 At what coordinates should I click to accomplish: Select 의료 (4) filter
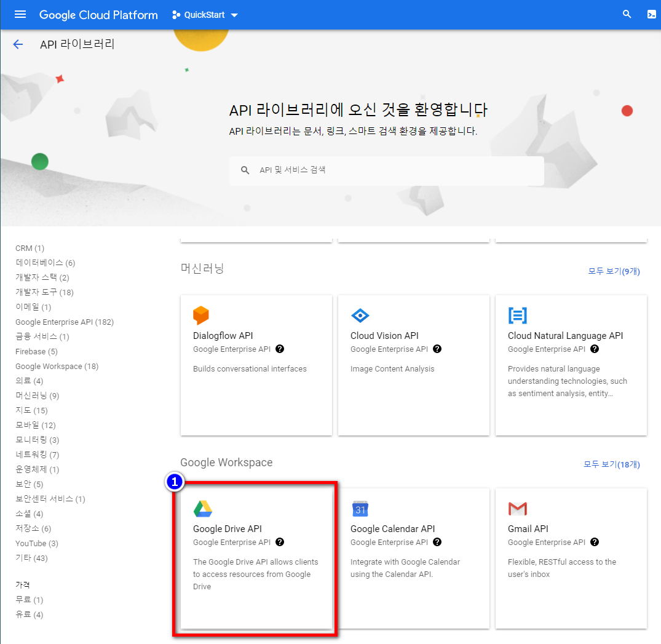pos(30,381)
